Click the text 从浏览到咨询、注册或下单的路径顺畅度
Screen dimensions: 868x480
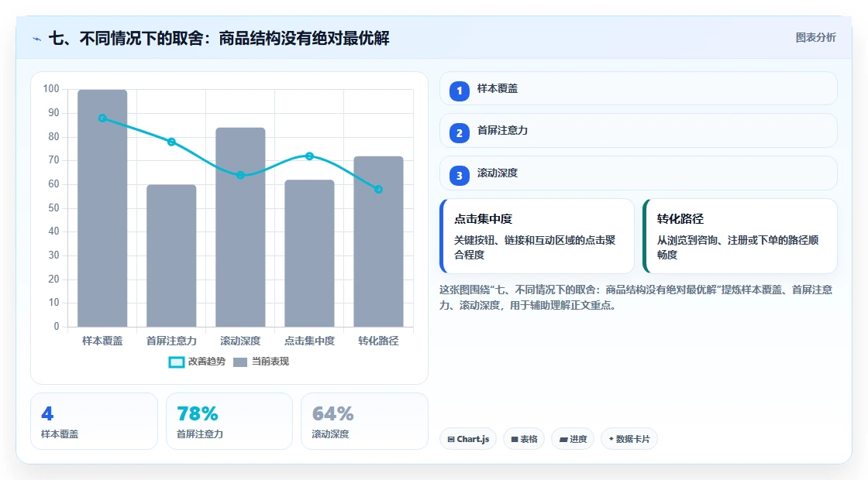(x=738, y=247)
